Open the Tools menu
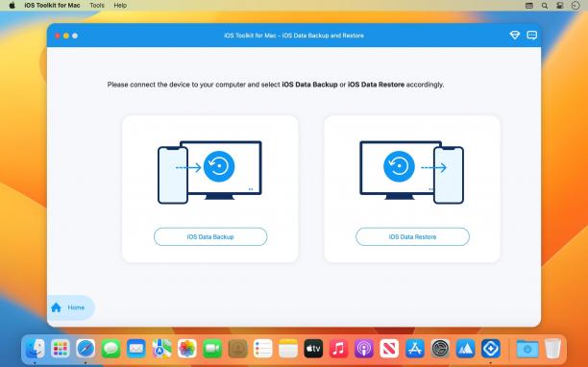Viewport: 588px width, 367px height. tap(97, 5)
